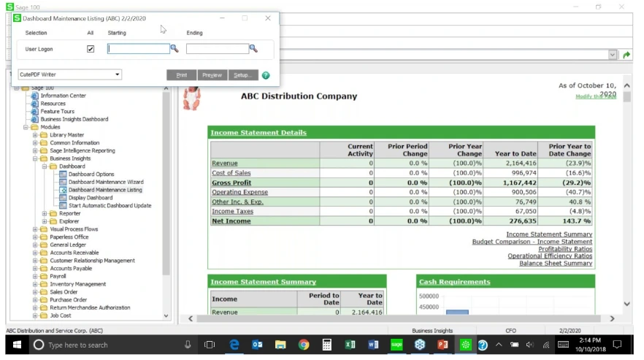This screenshot has height=360, width=644.
Task: Open Chrome from taskbar
Action: click(304, 345)
